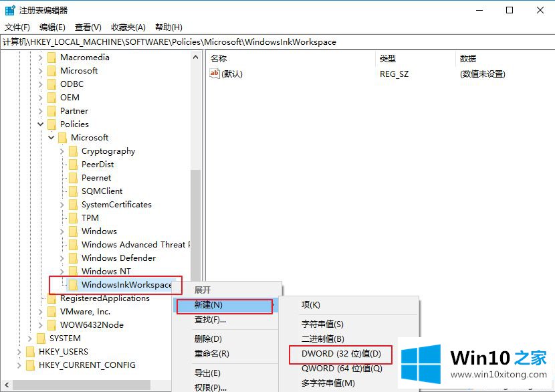Open the 文件(F) menu

pos(17,27)
